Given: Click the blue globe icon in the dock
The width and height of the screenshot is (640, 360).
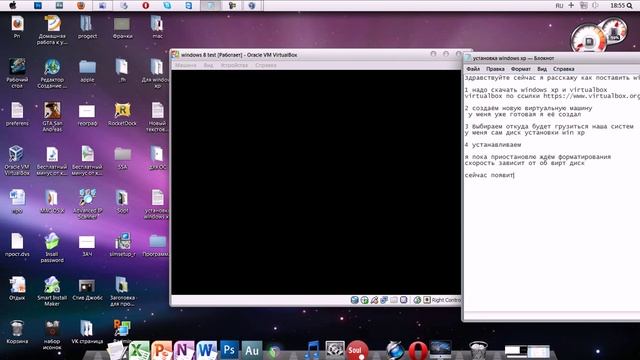Looking at the screenshot, I should [x=394, y=350].
